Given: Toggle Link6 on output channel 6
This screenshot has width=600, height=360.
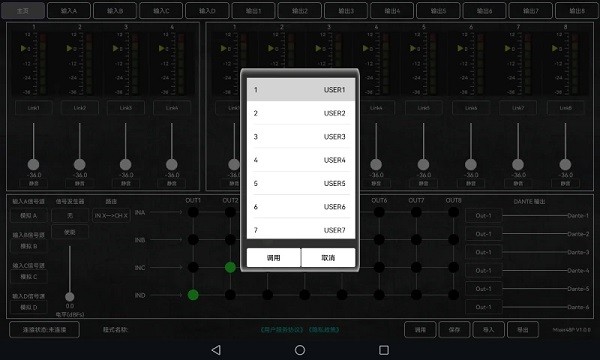Looking at the screenshot, I should pyautogui.click(x=471, y=108).
